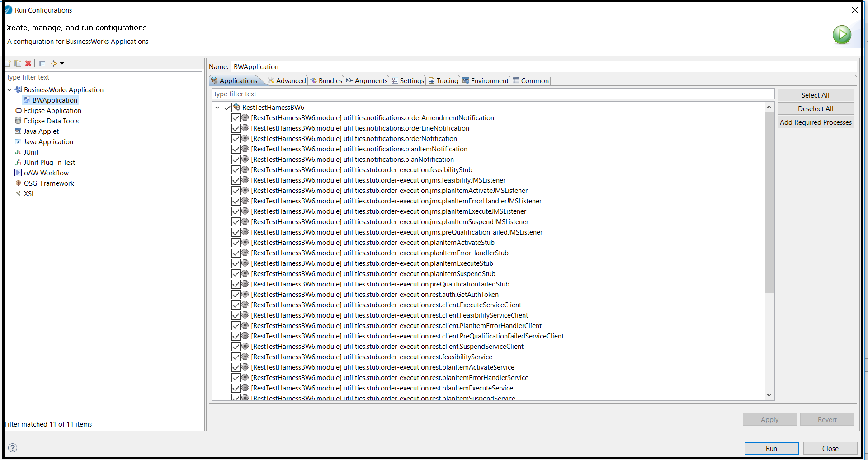Click the BusinessWorks Application tree icon
The image size is (868, 460).
(18, 89)
